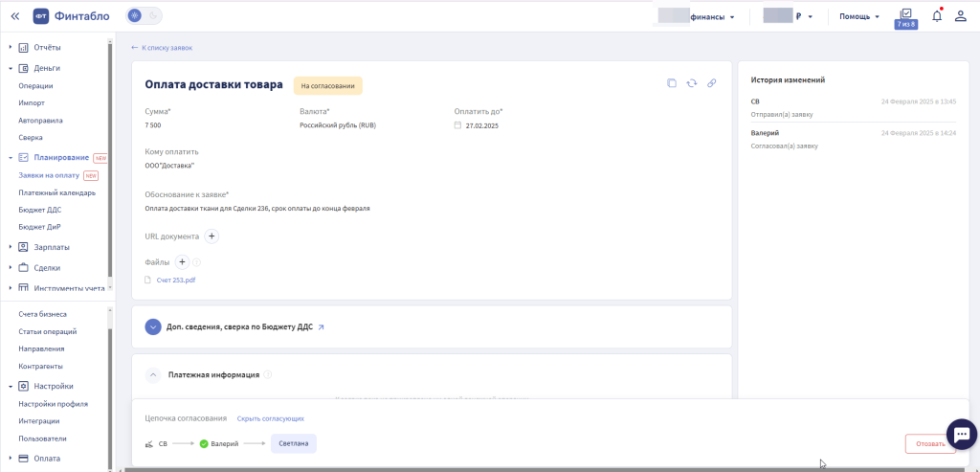The image size is (980, 472).
Task: Click the sum value 7 500
Action: click(153, 125)
